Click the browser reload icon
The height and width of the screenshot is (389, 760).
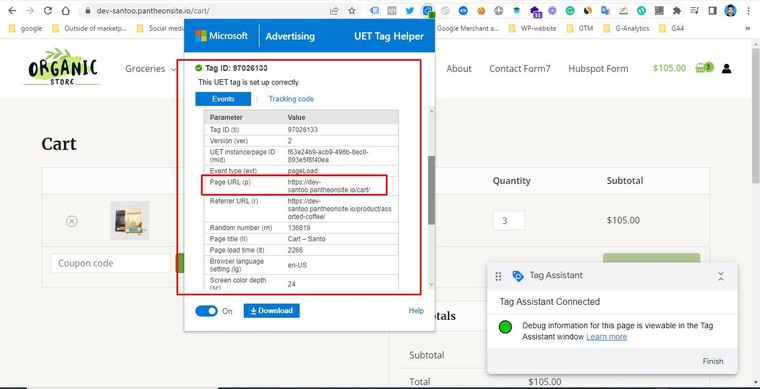[x=48, y=11]
